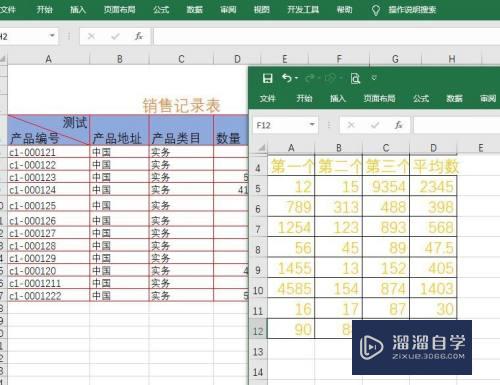This screenshot has height=385, width=500.
Task: Click the 第一个 header cell
Action: [291, 166]
